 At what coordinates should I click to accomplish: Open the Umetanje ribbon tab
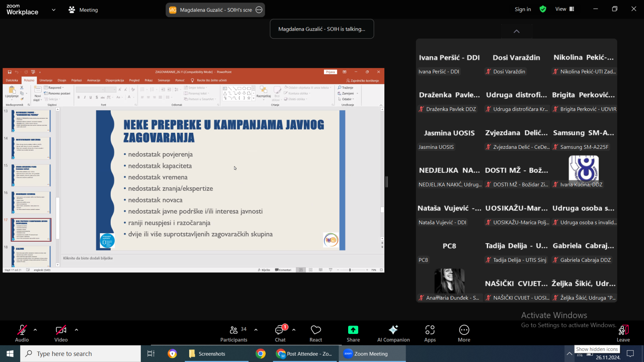pyautogui.click(x=46, y=80)
